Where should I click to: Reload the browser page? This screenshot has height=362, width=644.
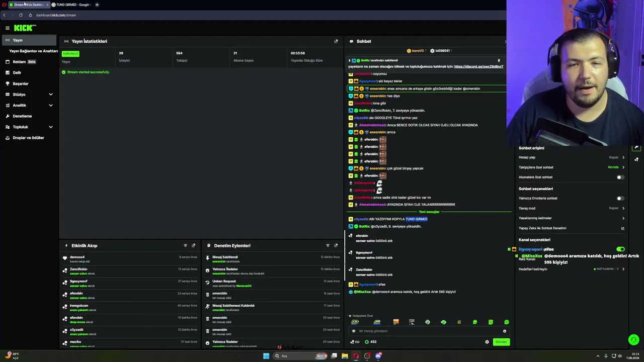[21, 15]
